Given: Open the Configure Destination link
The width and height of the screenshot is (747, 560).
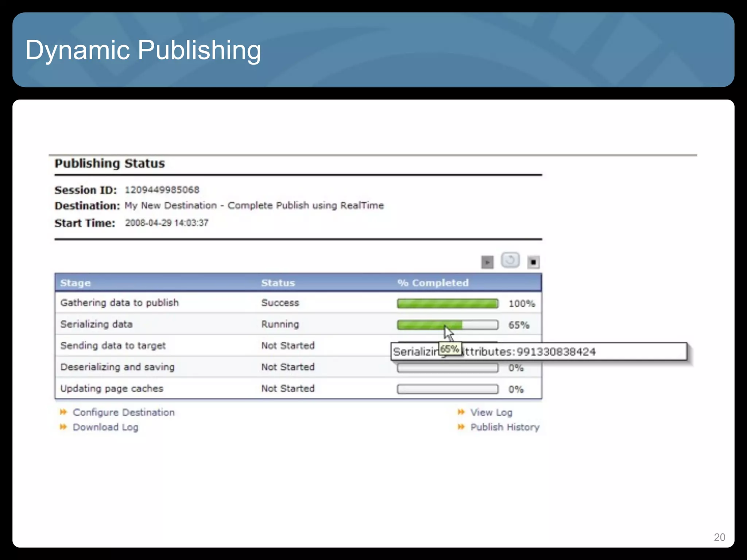Looking at the screenshot, I should pos(124,412).
